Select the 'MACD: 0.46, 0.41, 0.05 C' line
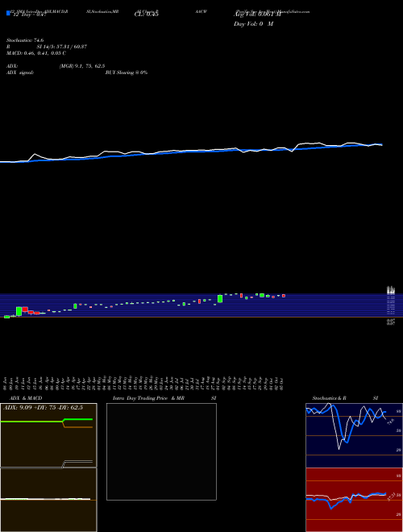The height and width of the screenshot is (532, 403). coord(36,53)
